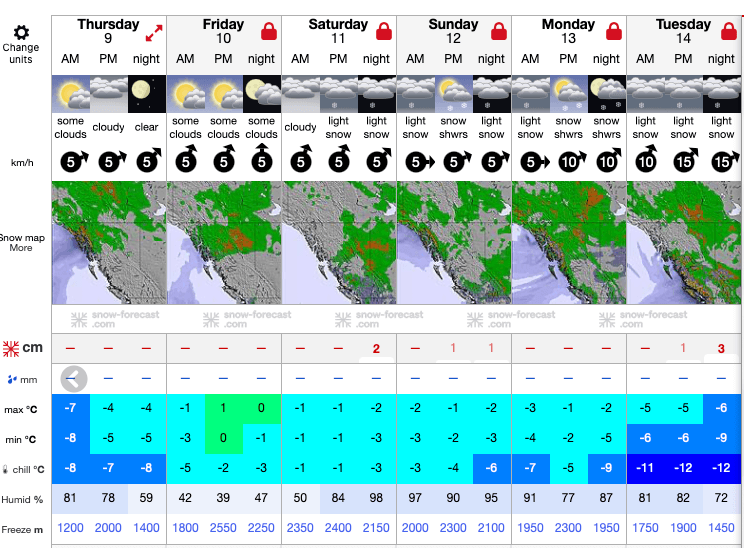The height and width of the screenshot is (548, 744).
Task: Click Thursday AM's wind speed 5 icon
Action: click(x=71, y=161)
